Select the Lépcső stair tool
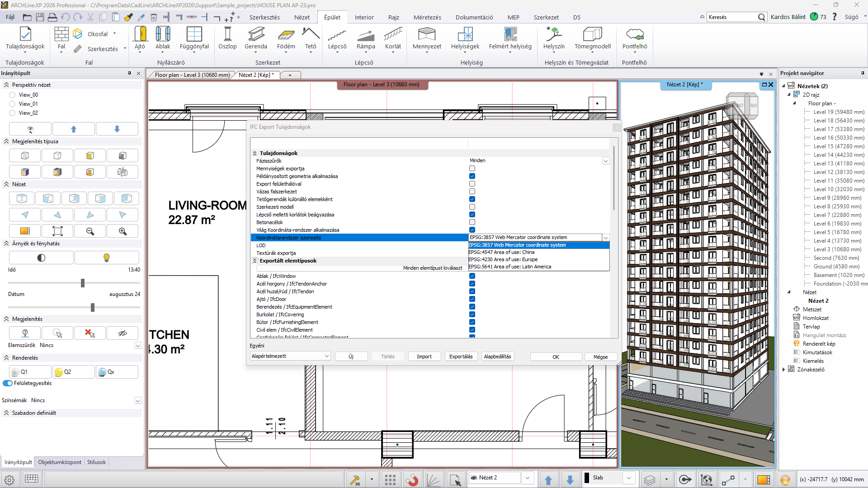 [337, 35]
